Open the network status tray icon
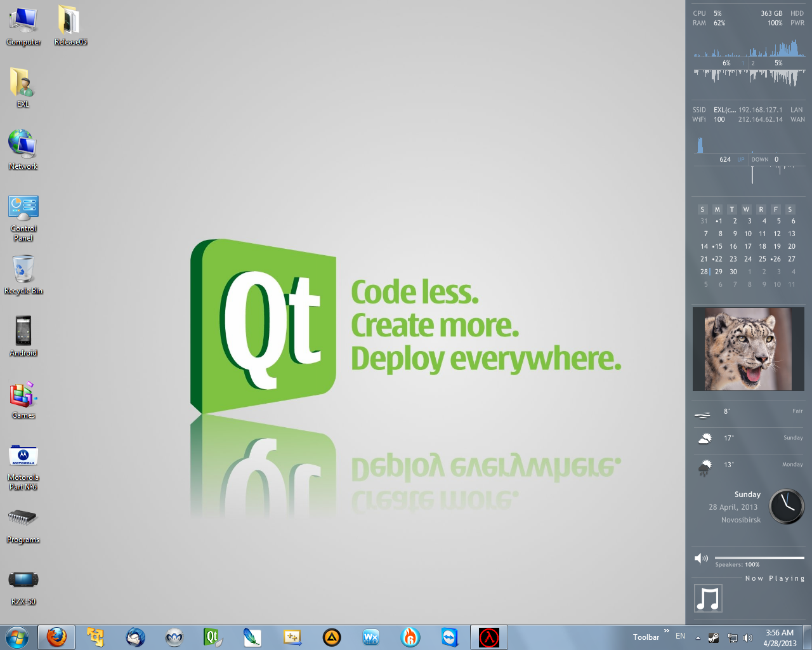Viewport: 812px width, 650px height. pos(732,638)
